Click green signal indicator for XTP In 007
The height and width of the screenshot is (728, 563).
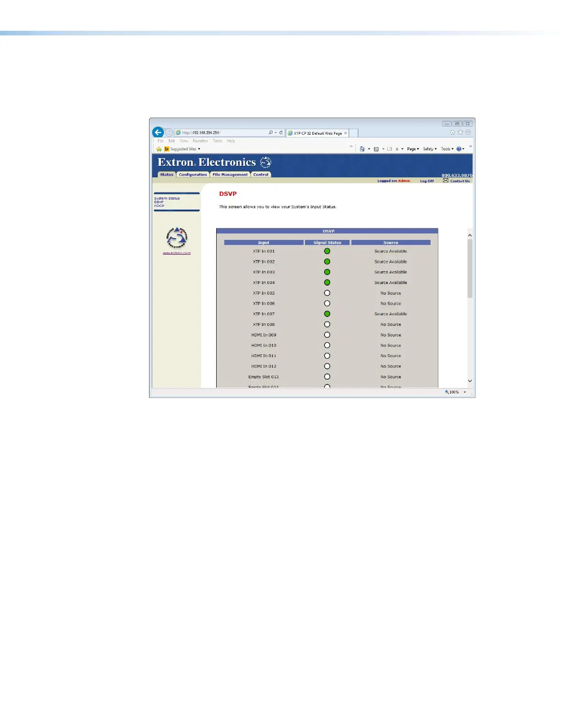[x=327, y=314]
